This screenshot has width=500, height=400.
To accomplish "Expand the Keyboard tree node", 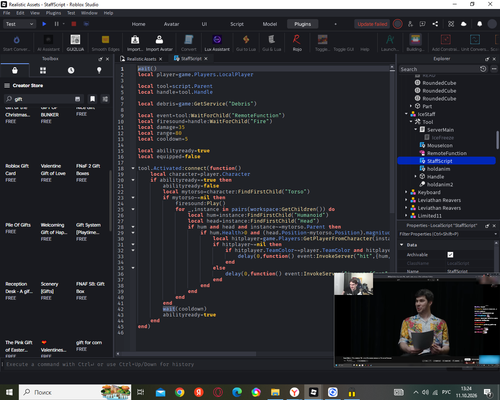I will point(406,192).
